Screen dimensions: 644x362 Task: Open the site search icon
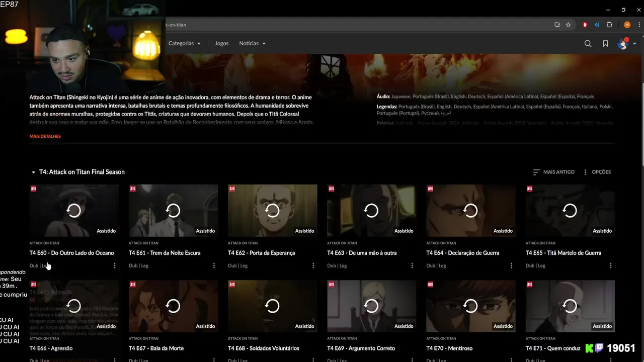588,44
